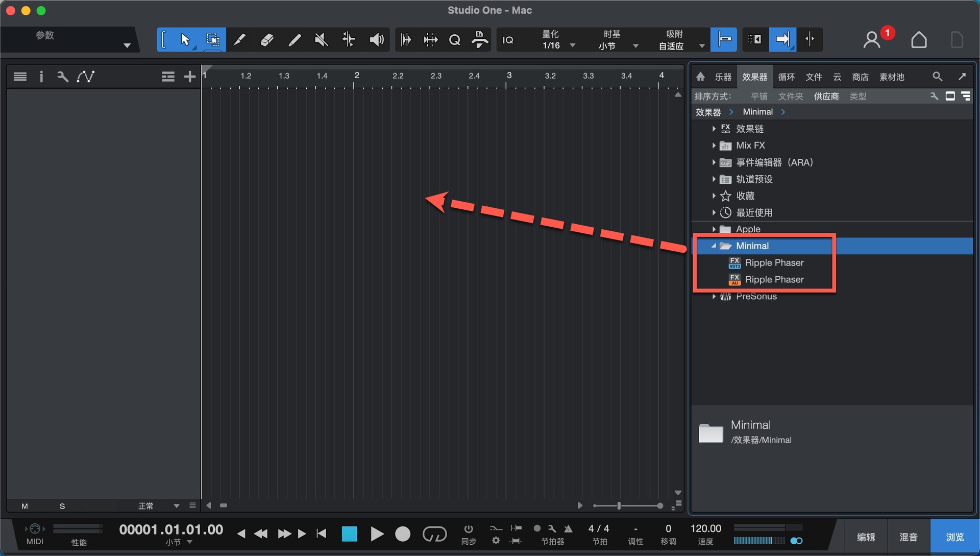Select the Paint pencil tool
Screen dimensions: 980x556
coord(295,40)
